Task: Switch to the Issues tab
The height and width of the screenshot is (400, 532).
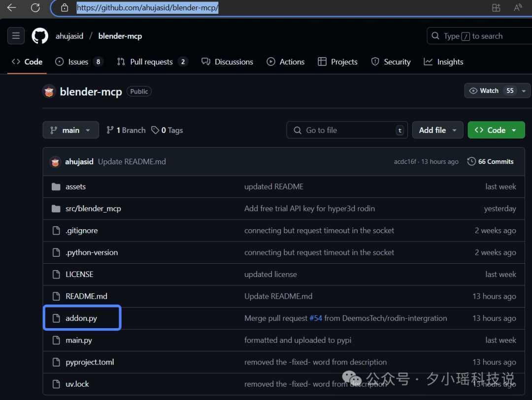Action: pyautogui.click(x=79, y=62)
